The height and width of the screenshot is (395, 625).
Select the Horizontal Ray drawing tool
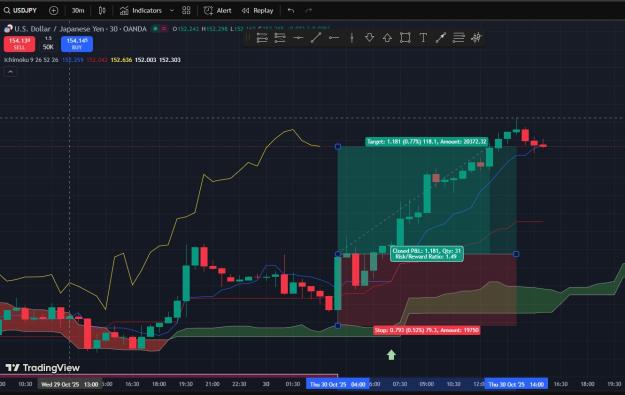334,38
